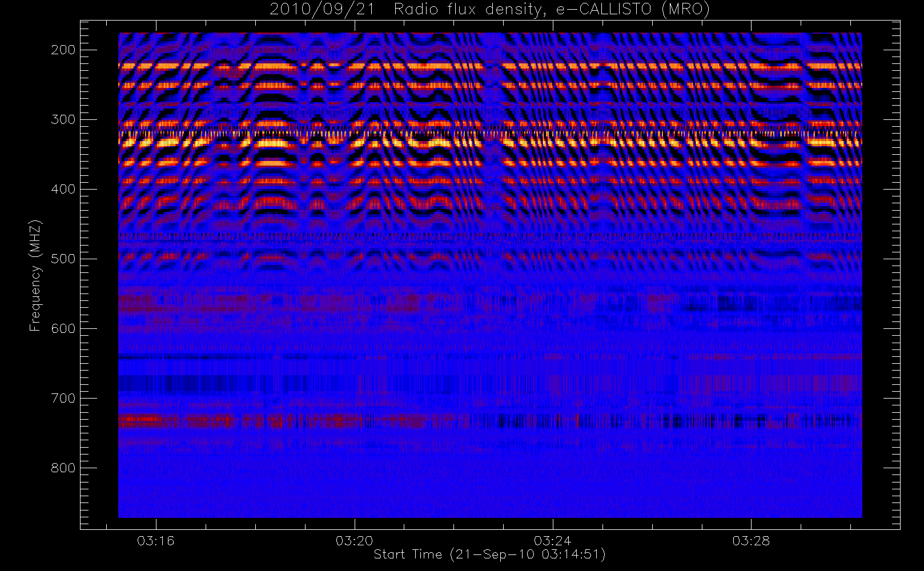Click the 300 frequency tick label

63,119
